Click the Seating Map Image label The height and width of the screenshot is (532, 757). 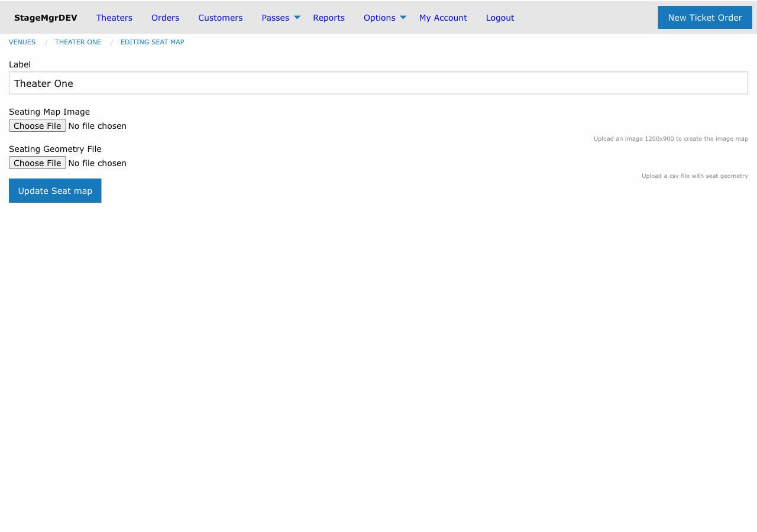click(50, 112)
